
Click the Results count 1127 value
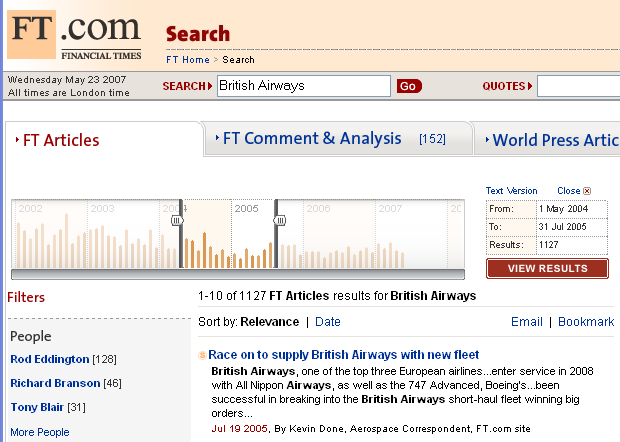pyautogui.click(x=548, y=245)
